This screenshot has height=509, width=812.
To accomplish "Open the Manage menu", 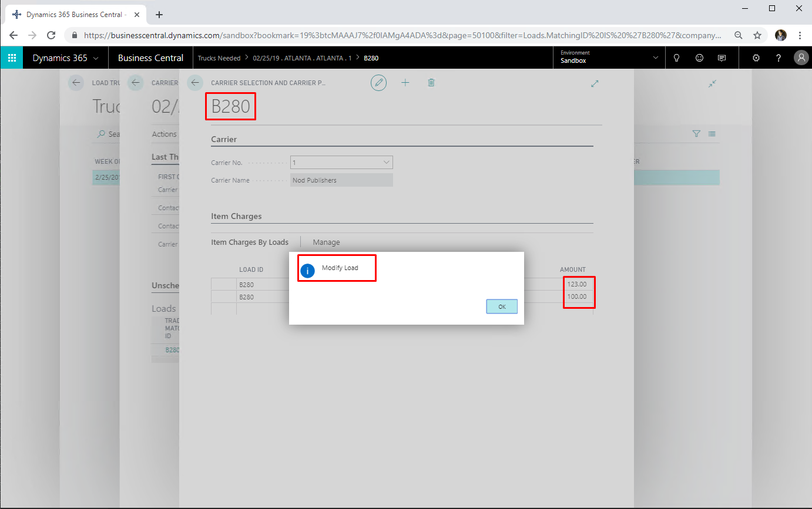I will (x=326, y=242).
